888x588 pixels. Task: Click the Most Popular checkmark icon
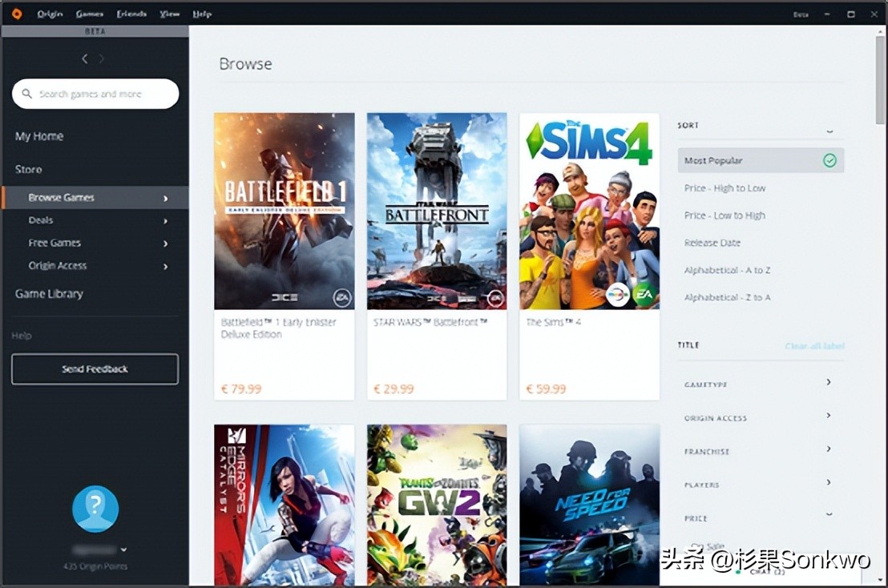pyautogui.click(x=829, y=161)
